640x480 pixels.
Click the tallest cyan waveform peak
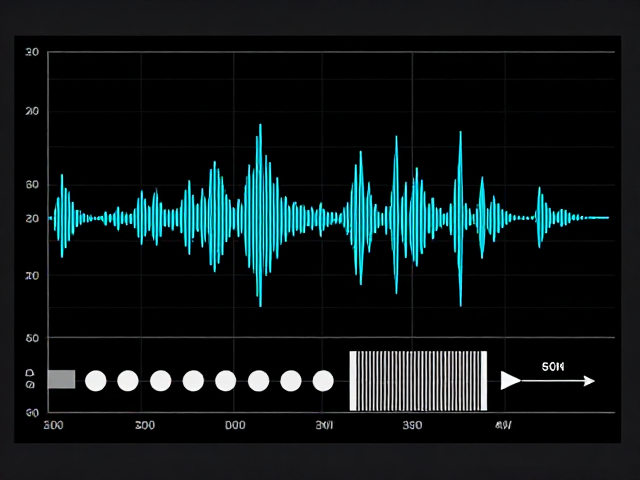[260, 215]
